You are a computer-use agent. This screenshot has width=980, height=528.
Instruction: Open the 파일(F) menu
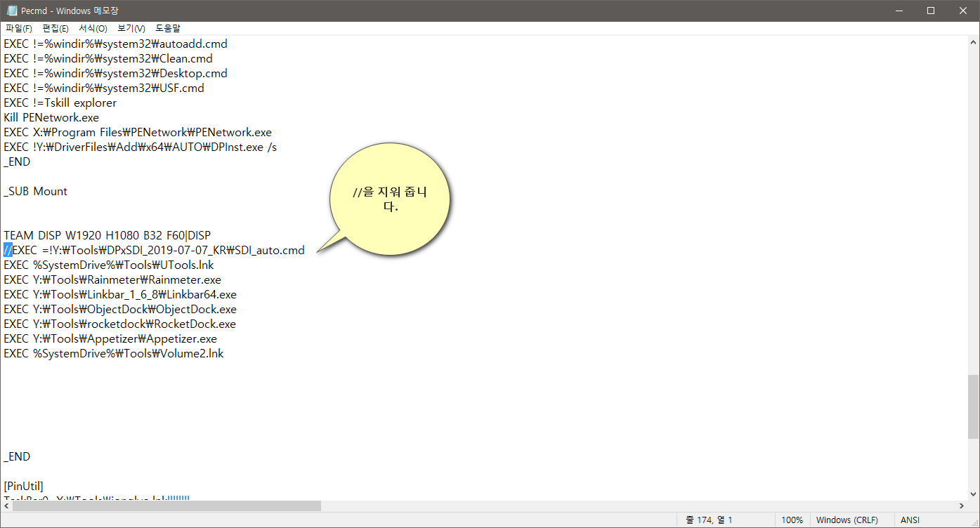(x=19, y=29)
